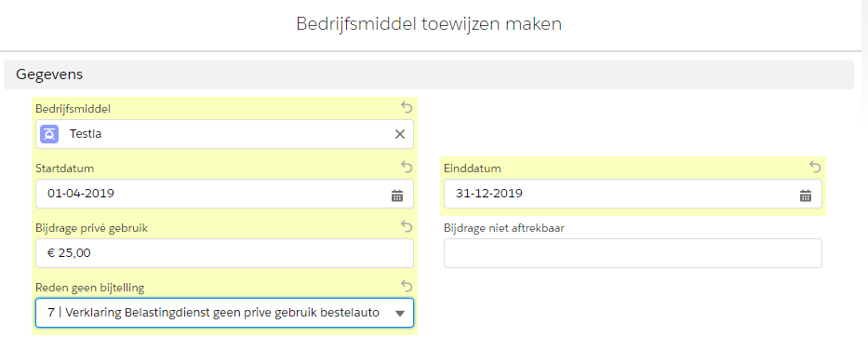Click the empty Bijdrage niet aftrekbaar field

[x=633, y=253]
